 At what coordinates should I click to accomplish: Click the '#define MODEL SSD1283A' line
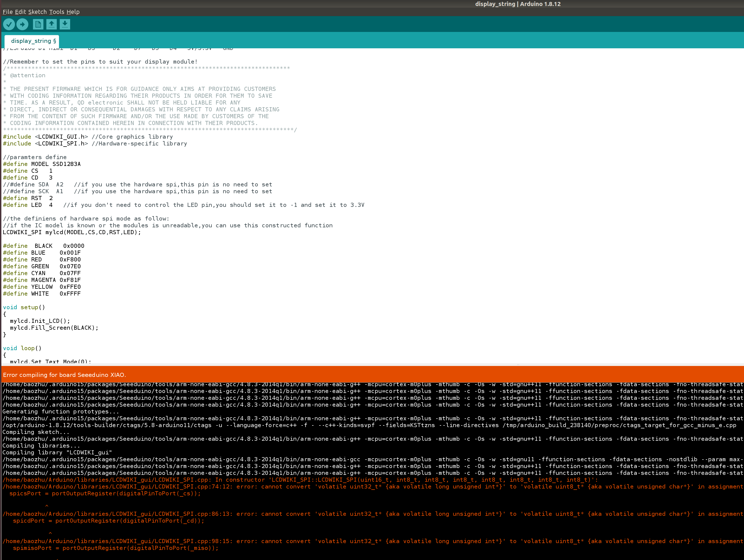click(42, 164)
